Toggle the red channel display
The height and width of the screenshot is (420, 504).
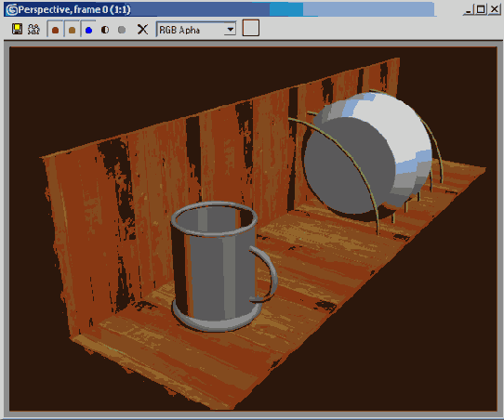coord(55,30)
